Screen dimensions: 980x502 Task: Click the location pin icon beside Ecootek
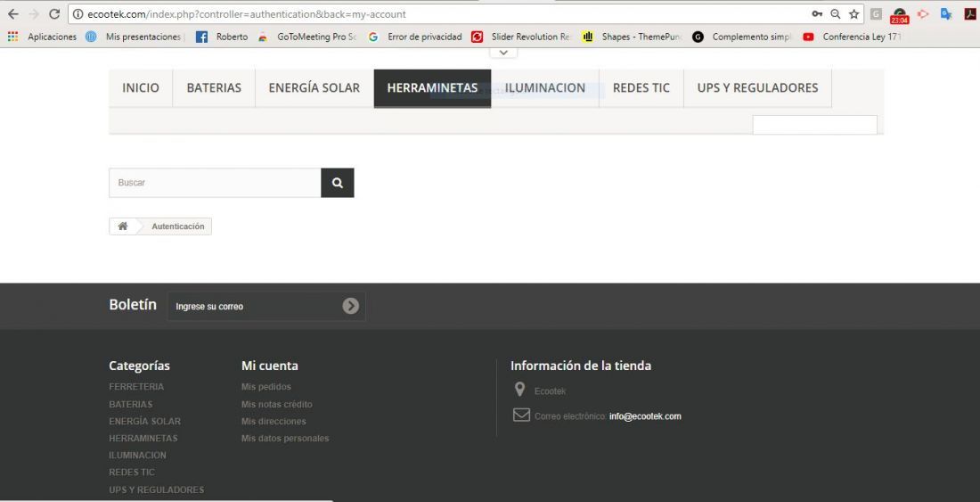tap(519, 390)
